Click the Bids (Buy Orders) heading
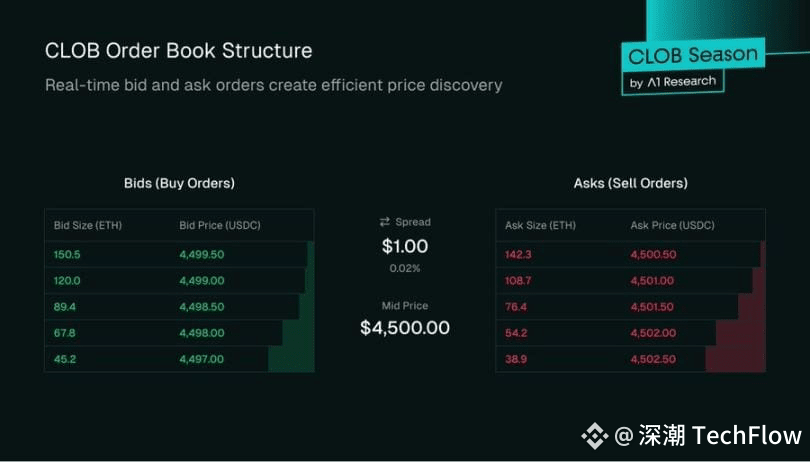This screenshot has width=810, height=462. (179, 183)
